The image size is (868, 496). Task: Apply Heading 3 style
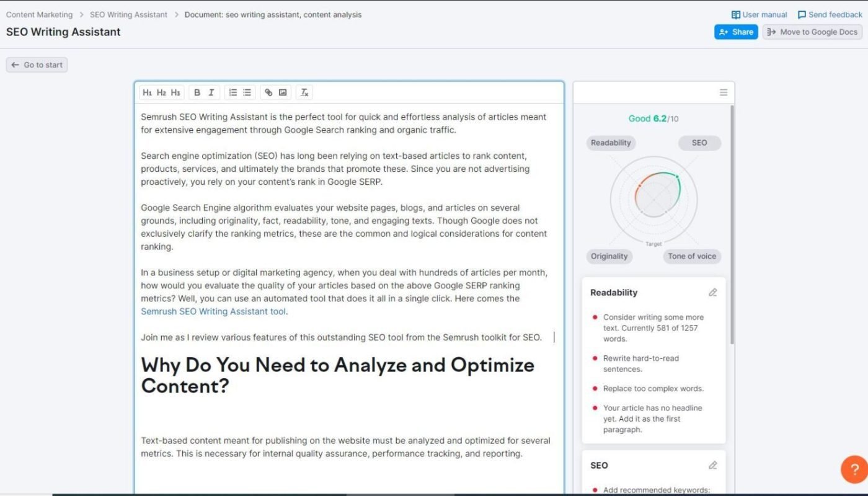[175, 92]
